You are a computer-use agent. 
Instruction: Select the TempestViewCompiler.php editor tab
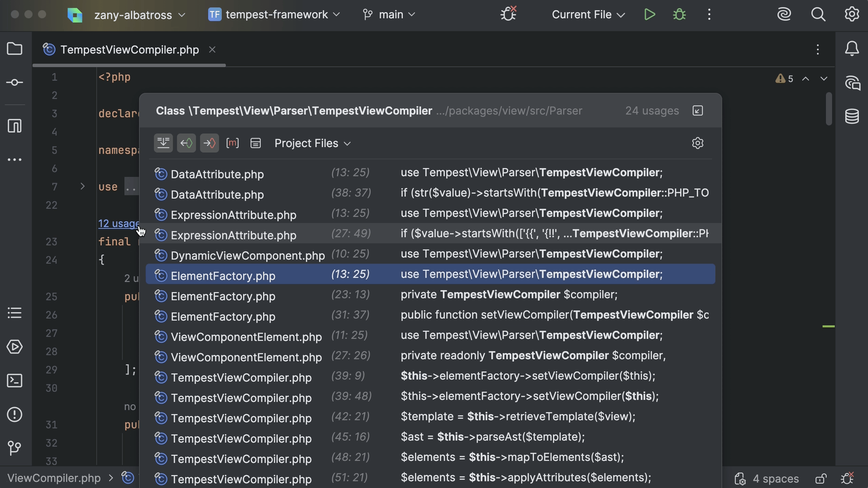click(129, 50)
